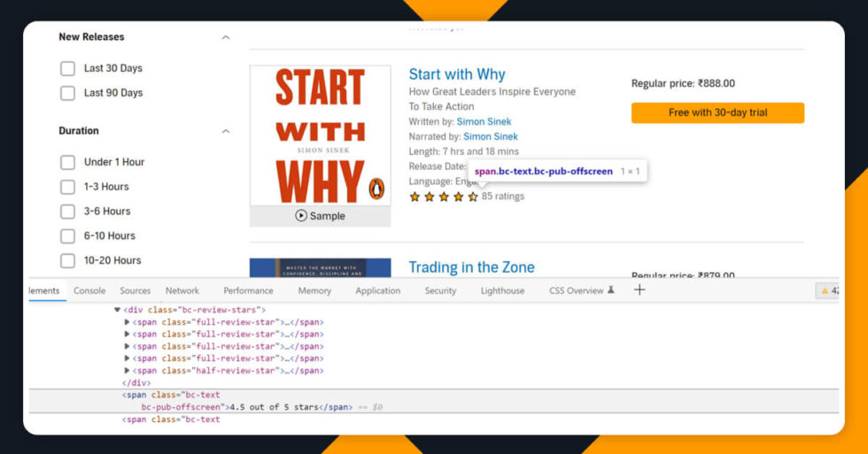868x454 pixels.
Task: Click the 'New Releases' heading
Action: pyautogui.click(x=91, y=37)
